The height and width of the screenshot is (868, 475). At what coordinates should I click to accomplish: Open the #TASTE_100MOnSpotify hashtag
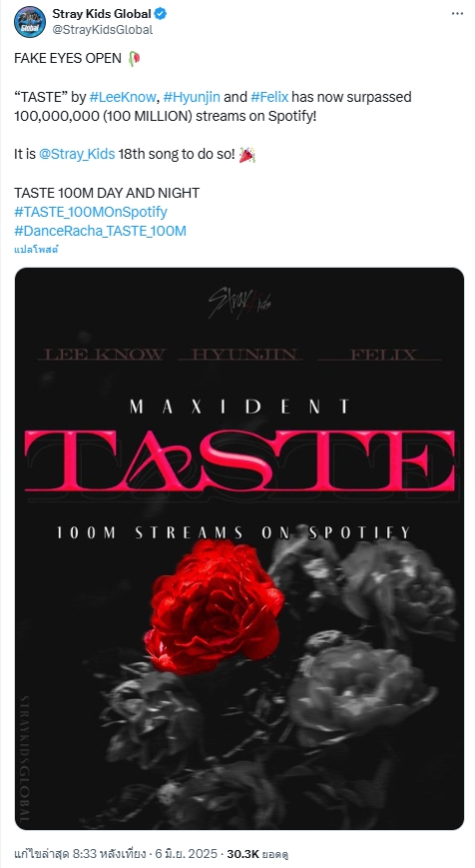pyautogui.click(x=91, y=212)
